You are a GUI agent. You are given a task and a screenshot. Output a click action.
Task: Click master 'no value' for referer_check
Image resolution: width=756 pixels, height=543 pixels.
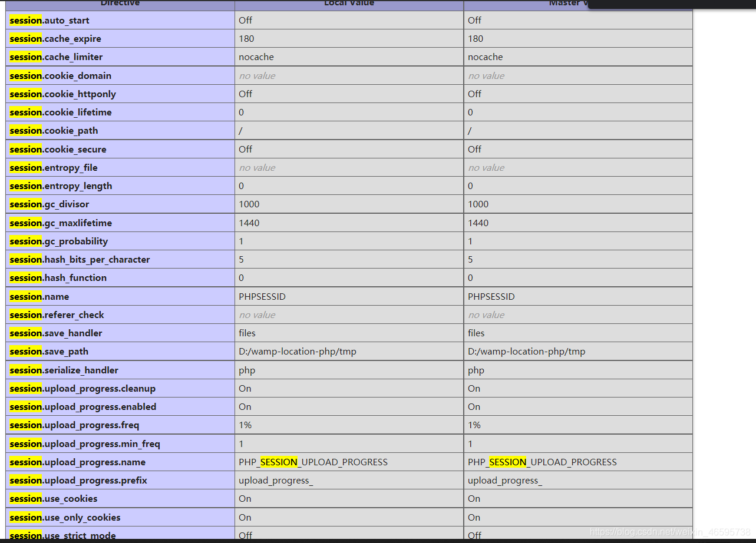(486, 315)
